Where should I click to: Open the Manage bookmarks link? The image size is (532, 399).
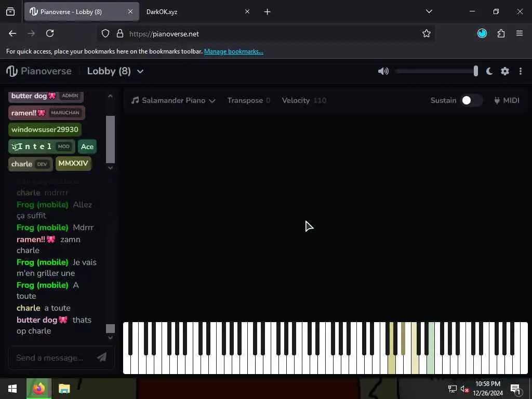tap(233, 51)
